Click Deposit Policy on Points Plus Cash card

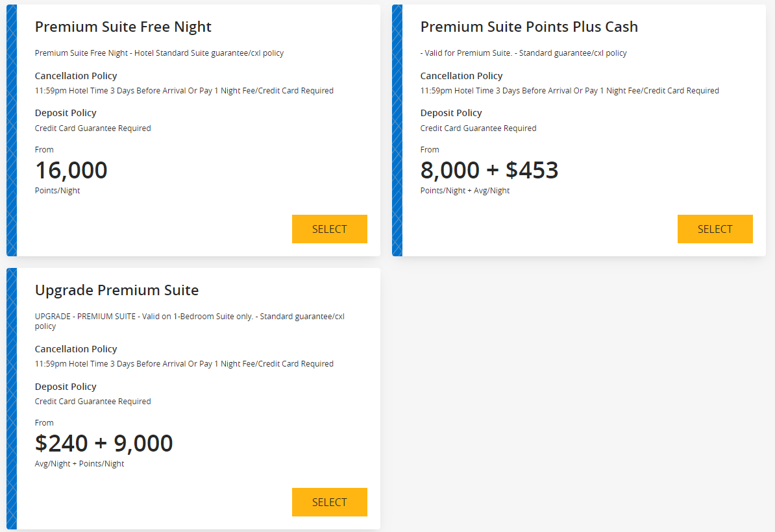click(450, 113)
